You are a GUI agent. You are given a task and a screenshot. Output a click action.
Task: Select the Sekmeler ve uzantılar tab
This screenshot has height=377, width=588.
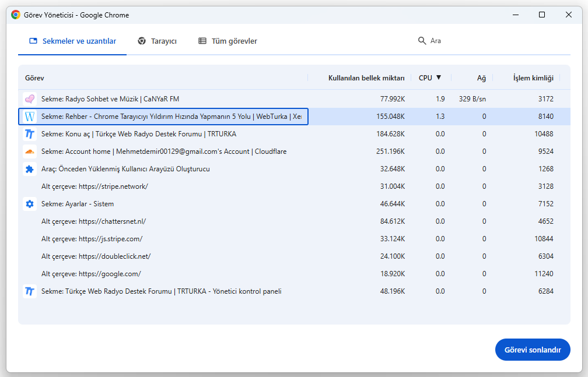coord(72,41)
